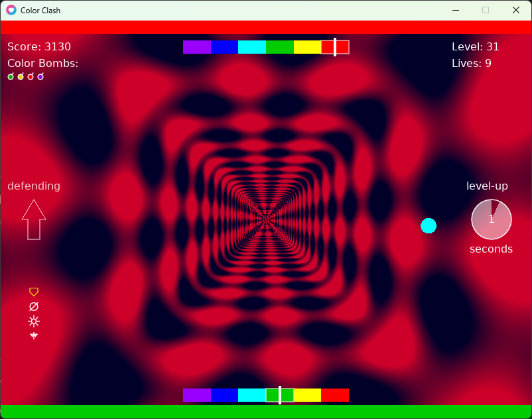
Task: Click the 'level-up' label
Action: (487, 186)
